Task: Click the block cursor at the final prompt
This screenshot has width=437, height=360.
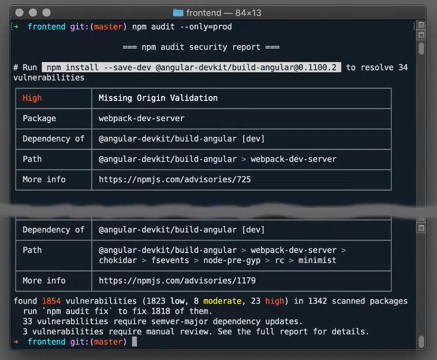Action: pos(134,342)
